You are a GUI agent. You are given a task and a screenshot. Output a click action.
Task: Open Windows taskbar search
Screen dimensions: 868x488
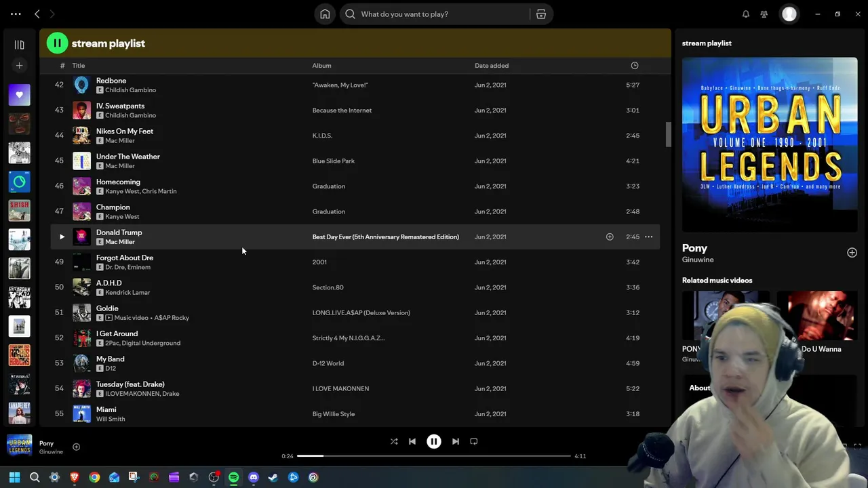point(35,477)
